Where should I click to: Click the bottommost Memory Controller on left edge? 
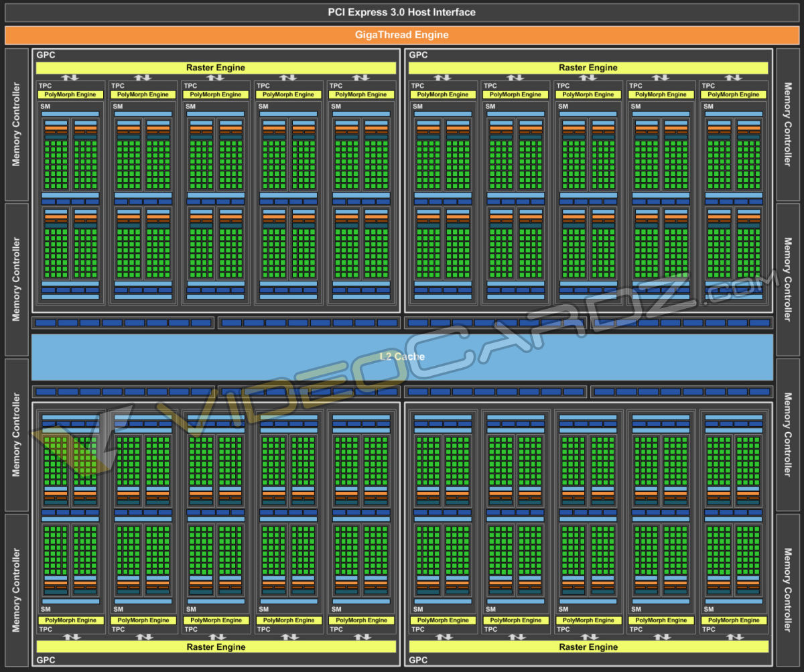pyautogui.click(x=17, y=590)
